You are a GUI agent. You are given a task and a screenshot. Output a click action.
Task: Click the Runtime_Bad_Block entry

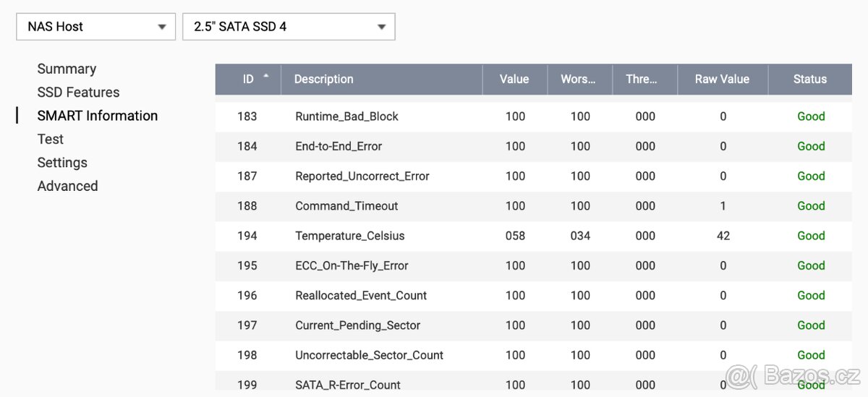(346, 116)
